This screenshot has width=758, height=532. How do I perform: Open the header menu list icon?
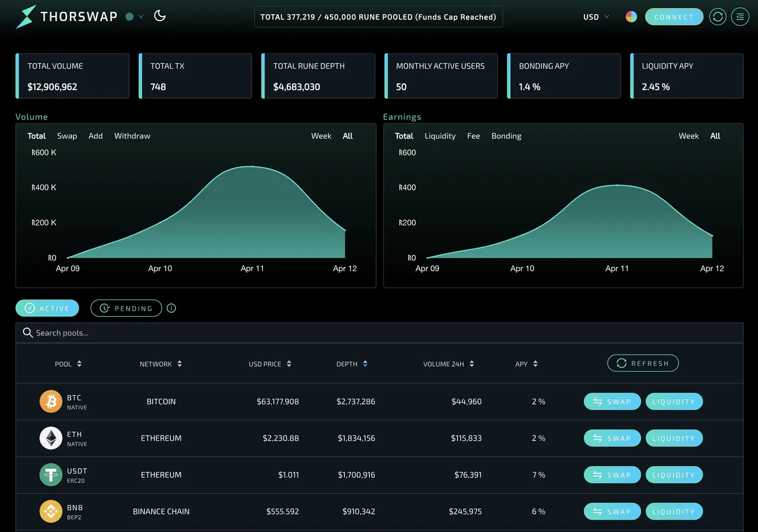click(x=740, y=17)
